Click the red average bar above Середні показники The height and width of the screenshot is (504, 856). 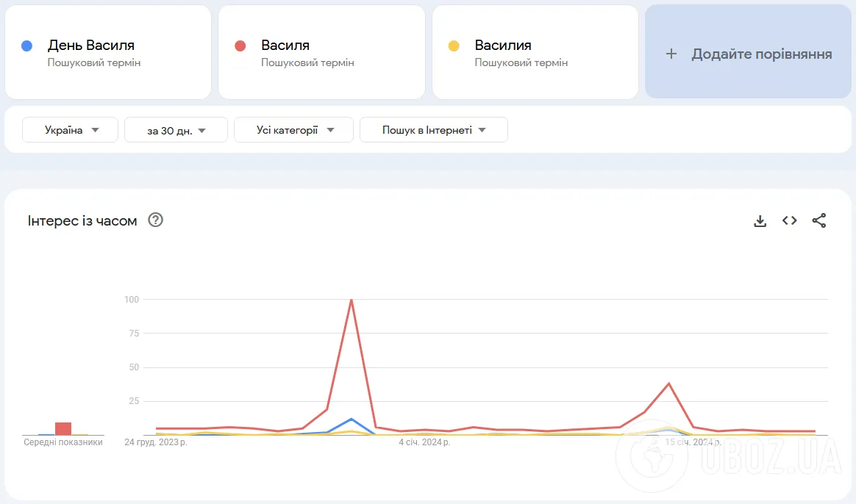pos(63,428)
